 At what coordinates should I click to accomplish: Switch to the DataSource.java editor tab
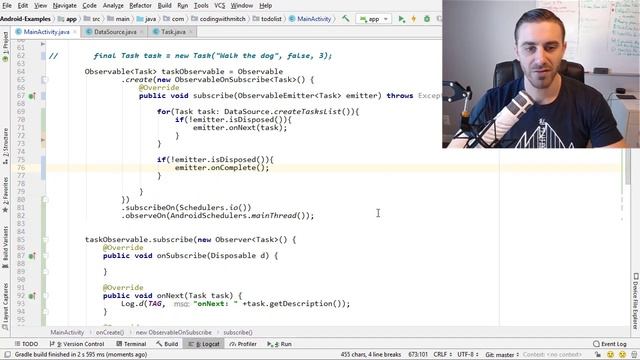coord(115,32)
